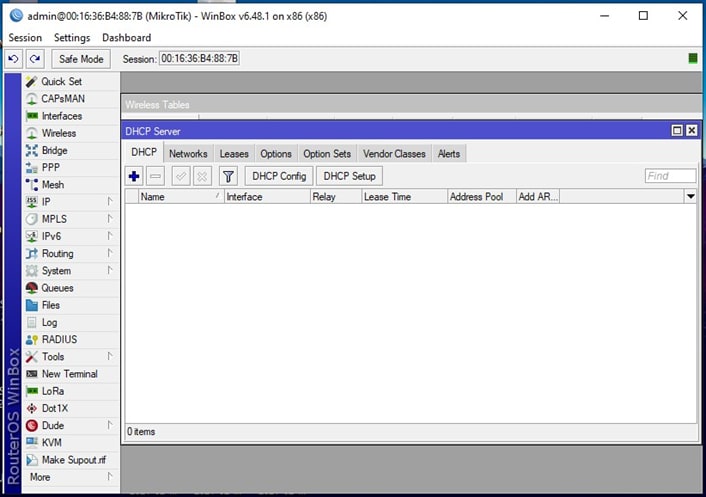Click the Redo arrow in toolbar
The height and width of the screenshot is (497, 706).
35,59
